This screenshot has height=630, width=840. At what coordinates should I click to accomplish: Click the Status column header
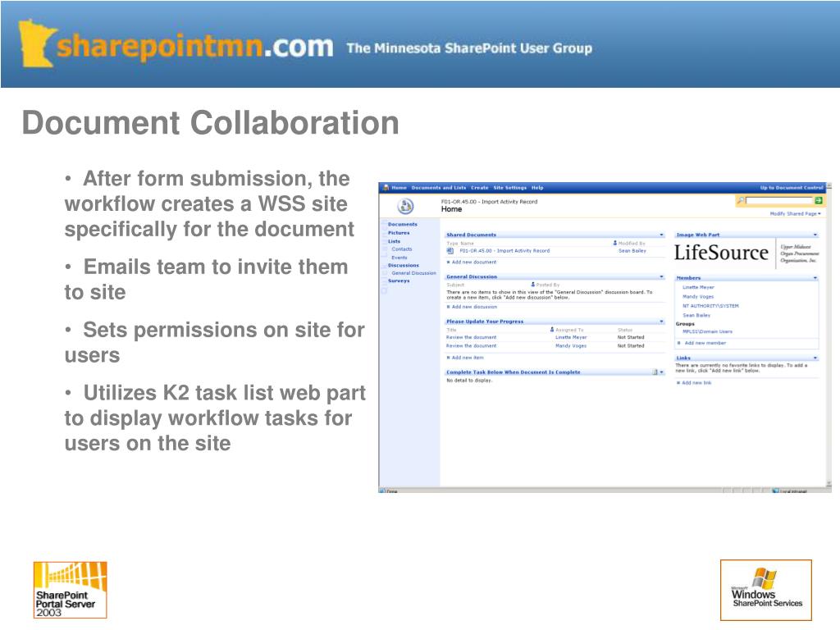pyautogui.click(x=624, y=330)
